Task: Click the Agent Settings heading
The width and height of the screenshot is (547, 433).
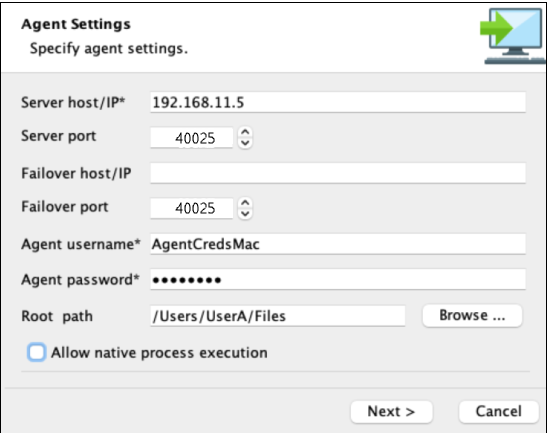Action: click(x=76, y=24)
